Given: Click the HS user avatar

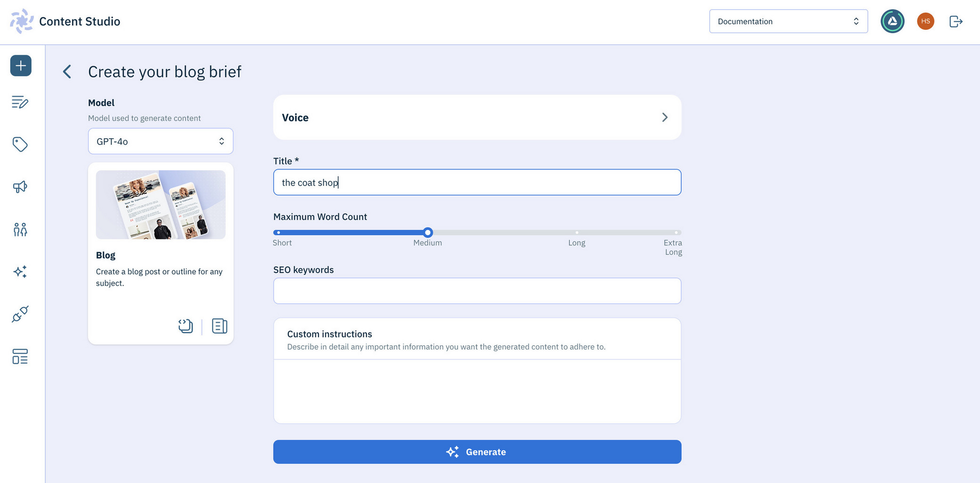Looking at the screenshot, I should coord(926,21).
